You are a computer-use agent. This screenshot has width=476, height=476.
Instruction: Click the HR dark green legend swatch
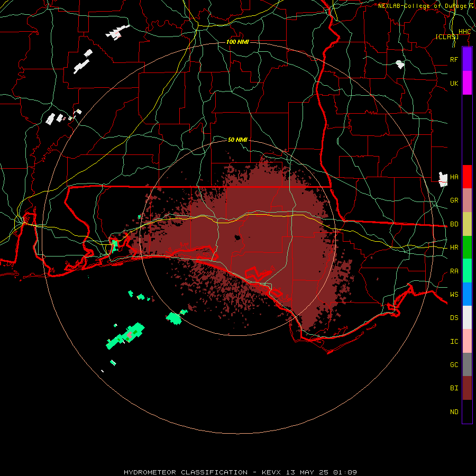coord(467,247)
